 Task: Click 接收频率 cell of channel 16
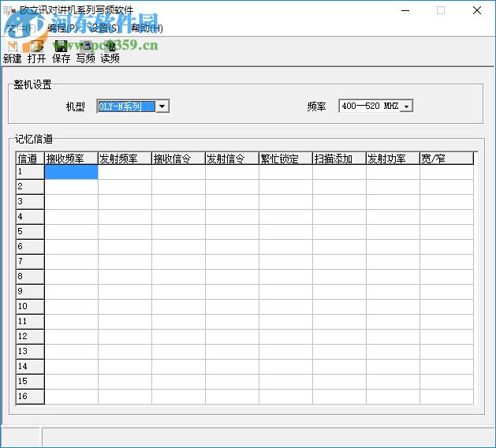point(71,397)
